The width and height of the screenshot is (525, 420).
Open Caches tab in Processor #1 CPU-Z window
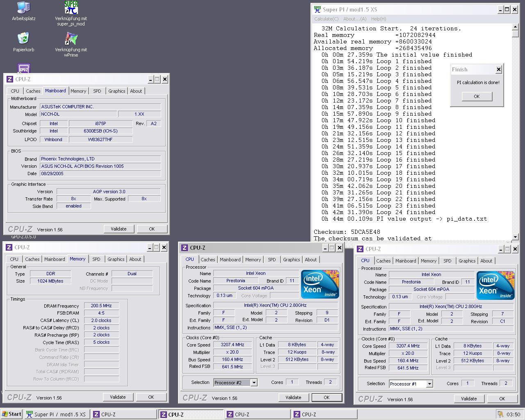[383, 261]
